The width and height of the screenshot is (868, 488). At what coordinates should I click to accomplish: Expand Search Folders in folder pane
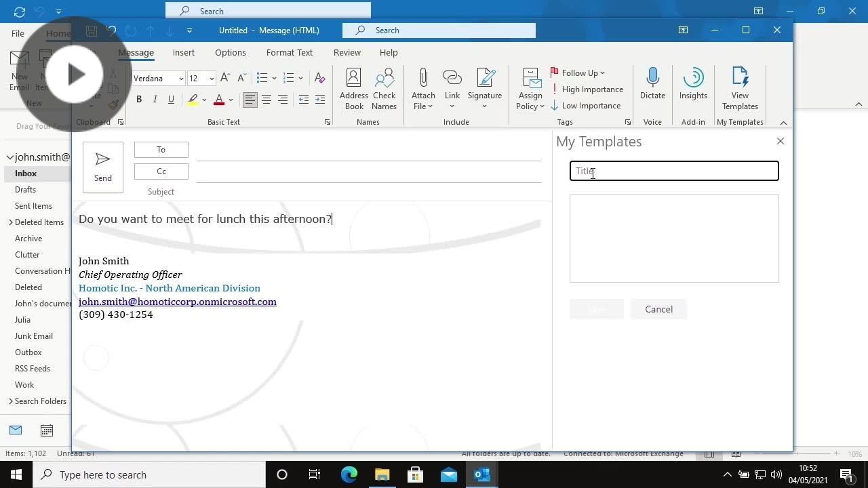(11, 401)
